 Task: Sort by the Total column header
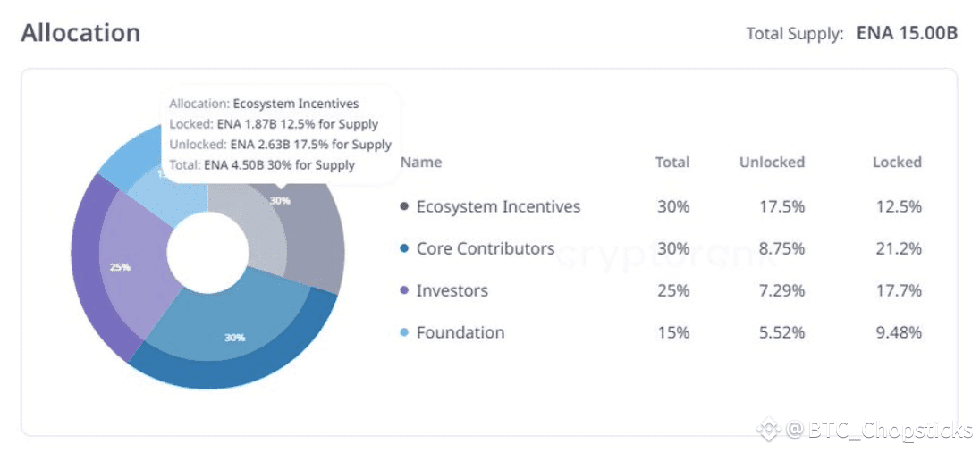pos(672,163)
